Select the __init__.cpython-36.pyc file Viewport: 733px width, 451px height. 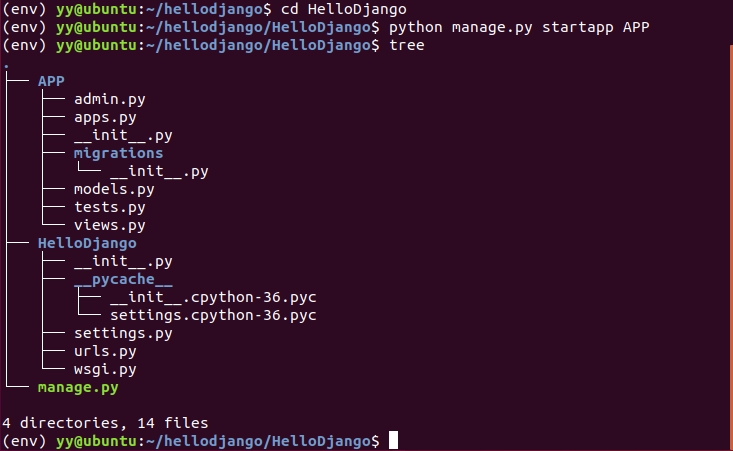pyautogui.click(x=212, y=297)
